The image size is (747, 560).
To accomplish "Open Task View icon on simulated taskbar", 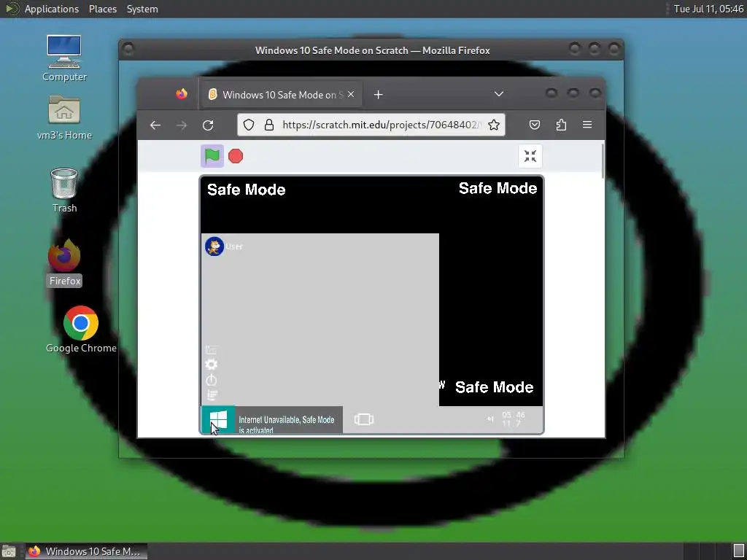I will (364, 419).
